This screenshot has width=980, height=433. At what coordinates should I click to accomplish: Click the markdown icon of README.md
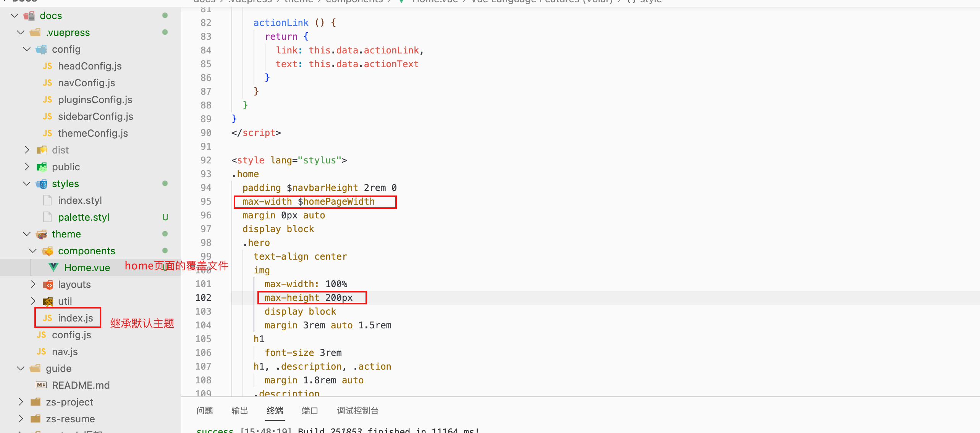[x=41, y=385]
